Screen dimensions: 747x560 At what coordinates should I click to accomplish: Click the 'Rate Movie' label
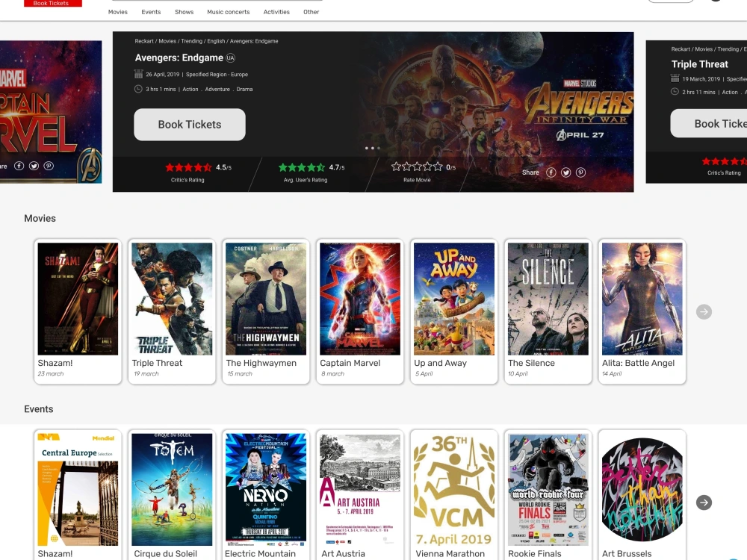pyautogui.click(x=417, y=180)
